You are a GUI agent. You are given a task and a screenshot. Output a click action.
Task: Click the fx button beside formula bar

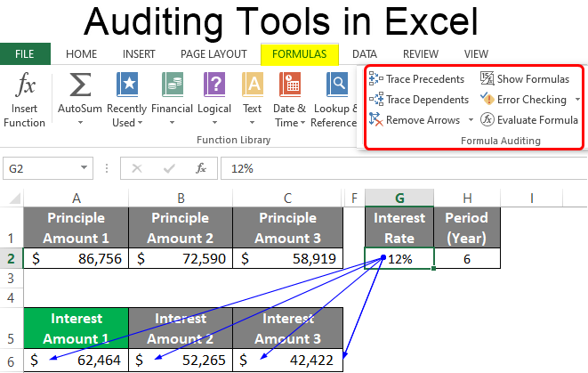click(201, 168)
